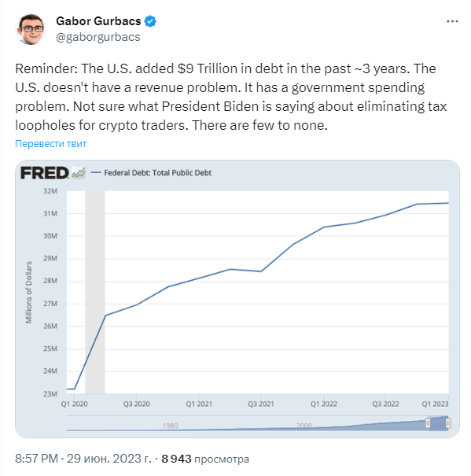471x476 pixels.
Task: Click the right range slider handle
Action: tap(448, 423)
